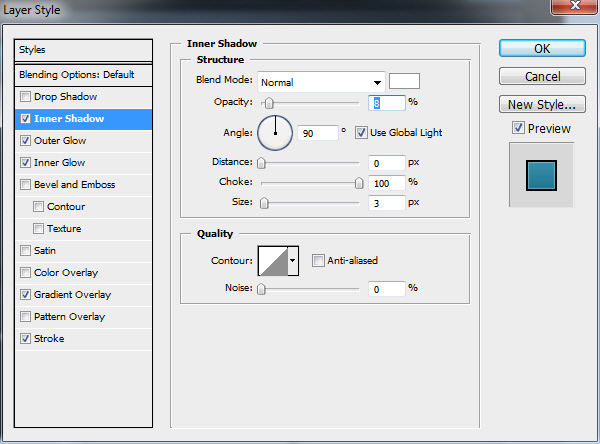Click the Distance value field

(386, 163)
